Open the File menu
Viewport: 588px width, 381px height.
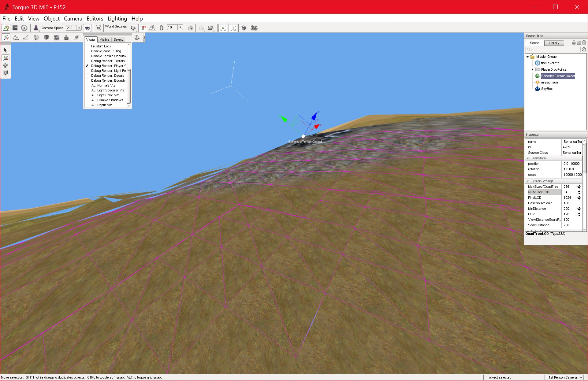[x=6, y=19]
